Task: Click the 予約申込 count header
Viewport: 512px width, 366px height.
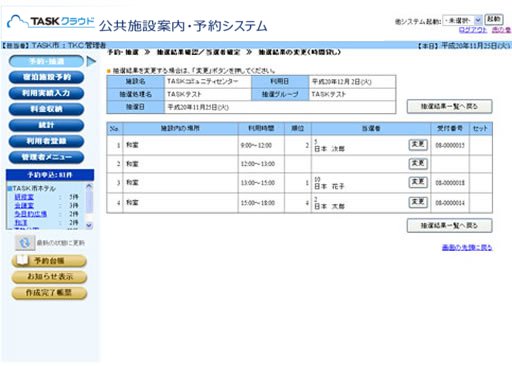Action: (50, 175)
